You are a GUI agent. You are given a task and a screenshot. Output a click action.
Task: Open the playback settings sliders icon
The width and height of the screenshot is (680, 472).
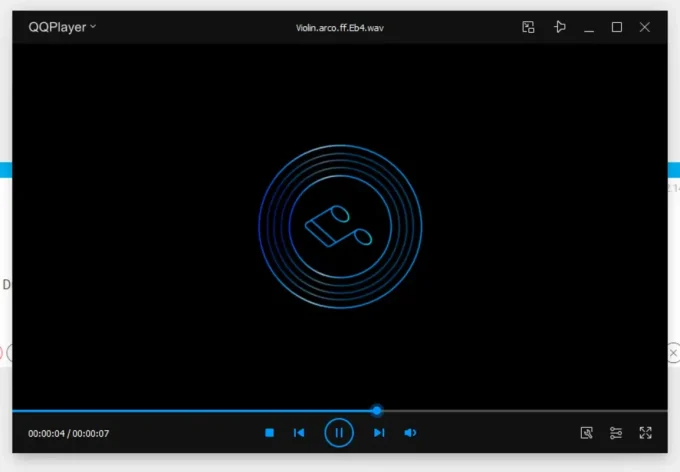click(616, 433)
